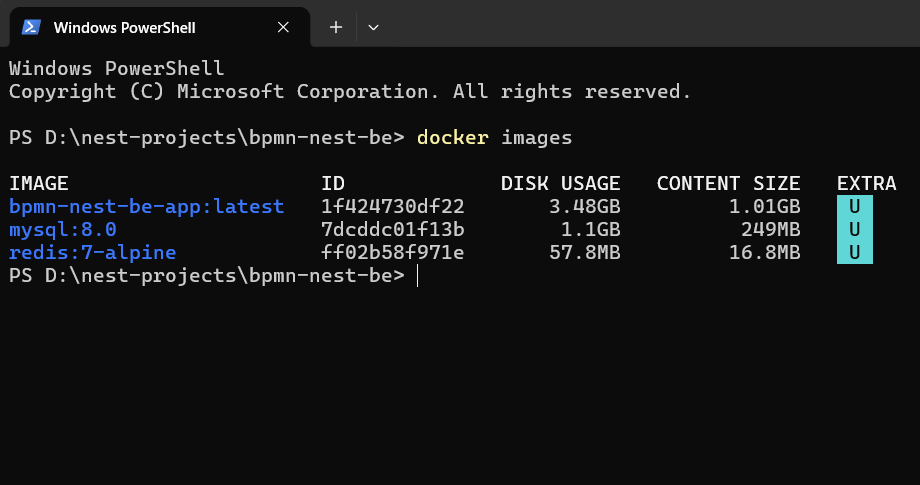The width and height of the screenshot is (920, 485).
Task: Click the ID column header
Action: [x=333, y=184]
